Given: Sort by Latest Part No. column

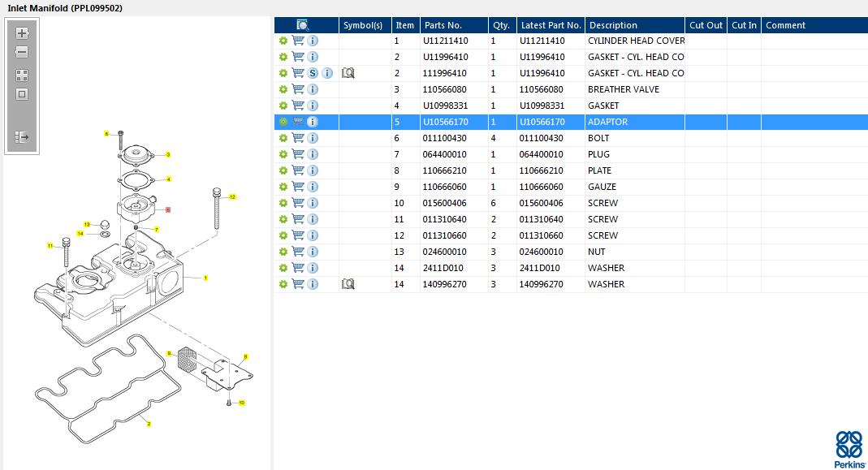Looking at the screenshot, I should tap(551, 25).
